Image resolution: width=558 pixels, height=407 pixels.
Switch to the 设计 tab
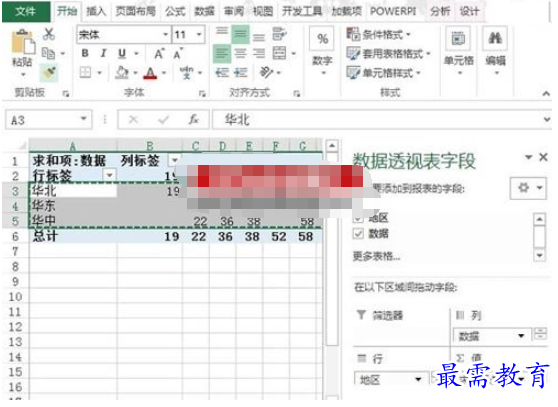tap(469, 11)
